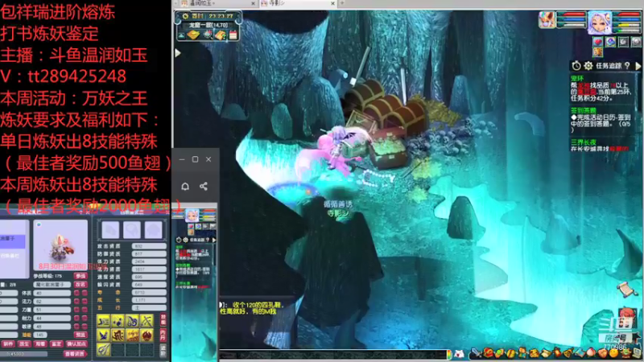
Task: Click the lone skill icon in the third row
Action: 104,349
